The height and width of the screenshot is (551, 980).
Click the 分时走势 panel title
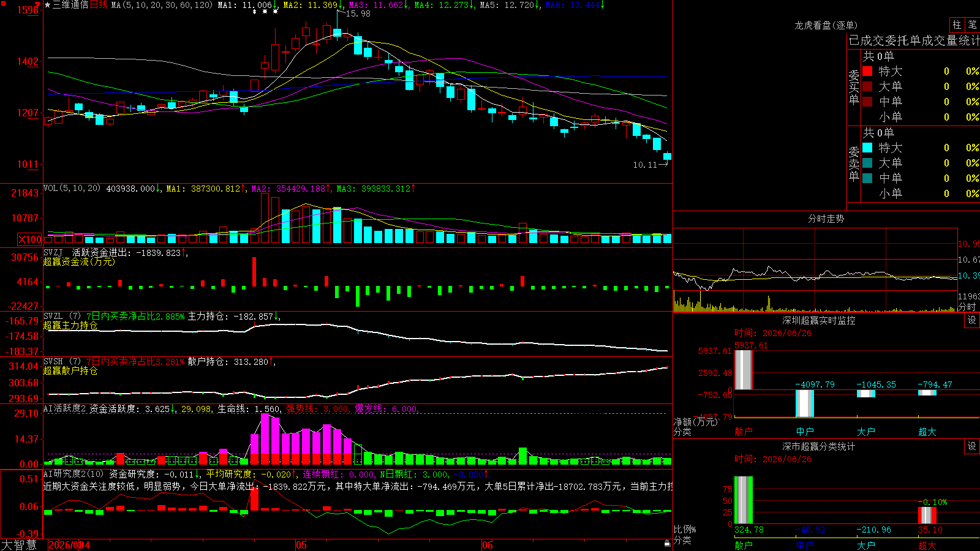[x=826, y=219]
